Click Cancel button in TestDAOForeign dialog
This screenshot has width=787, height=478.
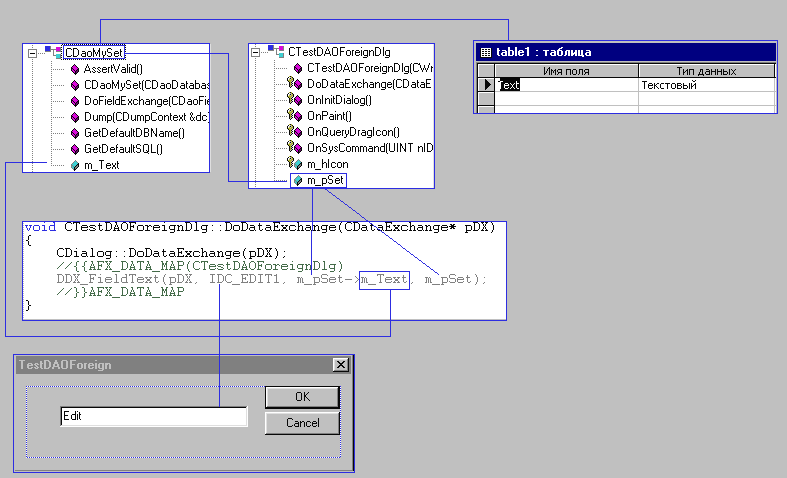pos(302,423)
